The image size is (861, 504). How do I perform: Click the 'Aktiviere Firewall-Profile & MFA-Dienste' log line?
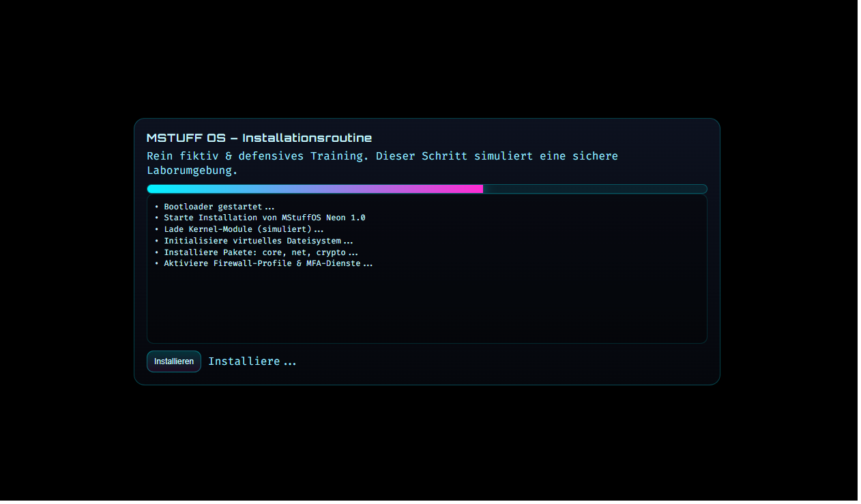click(267, 263)
